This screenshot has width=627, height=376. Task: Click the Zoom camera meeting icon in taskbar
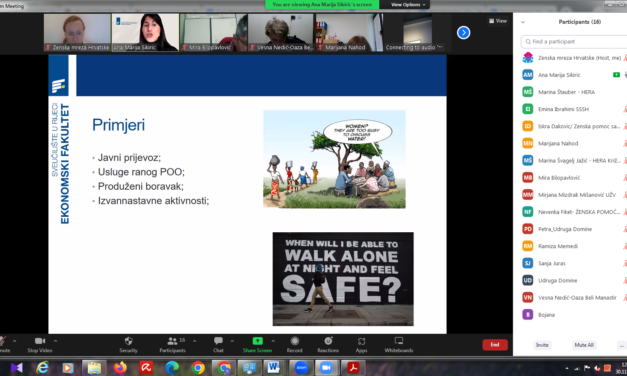327,368
